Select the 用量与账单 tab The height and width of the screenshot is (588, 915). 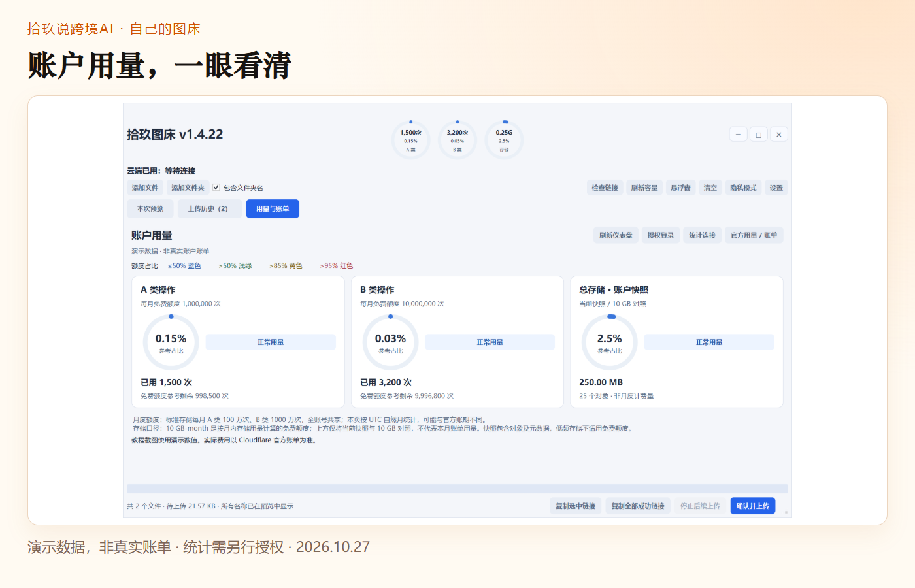point(273,209)
